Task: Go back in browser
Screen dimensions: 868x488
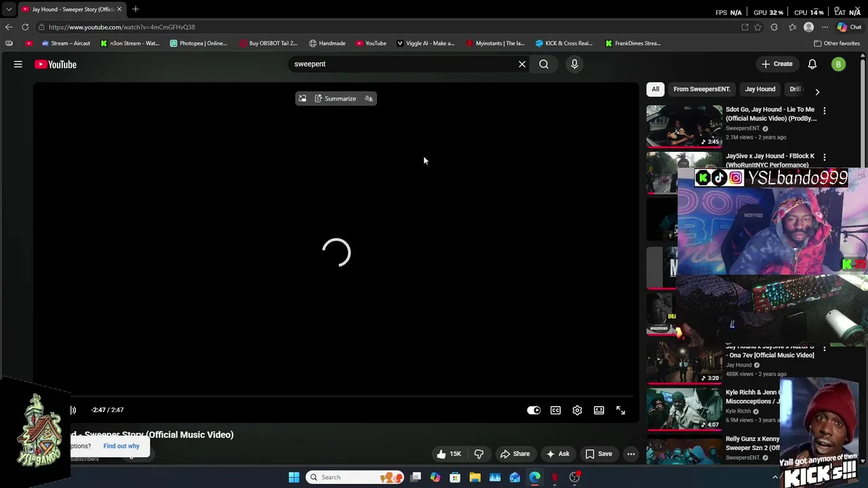Action: pos(9,27)
